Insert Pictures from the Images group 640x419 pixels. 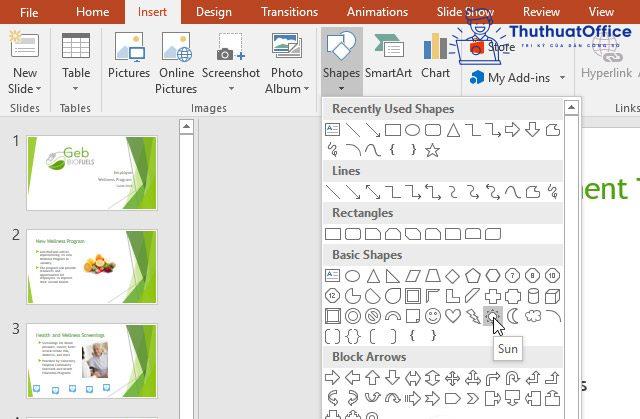coord(129,55)
